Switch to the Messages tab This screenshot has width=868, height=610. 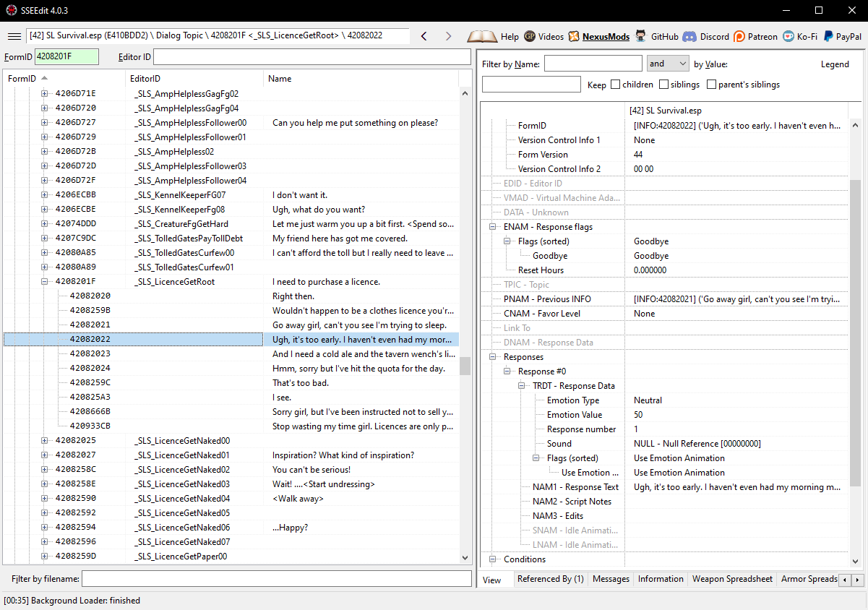611,579
